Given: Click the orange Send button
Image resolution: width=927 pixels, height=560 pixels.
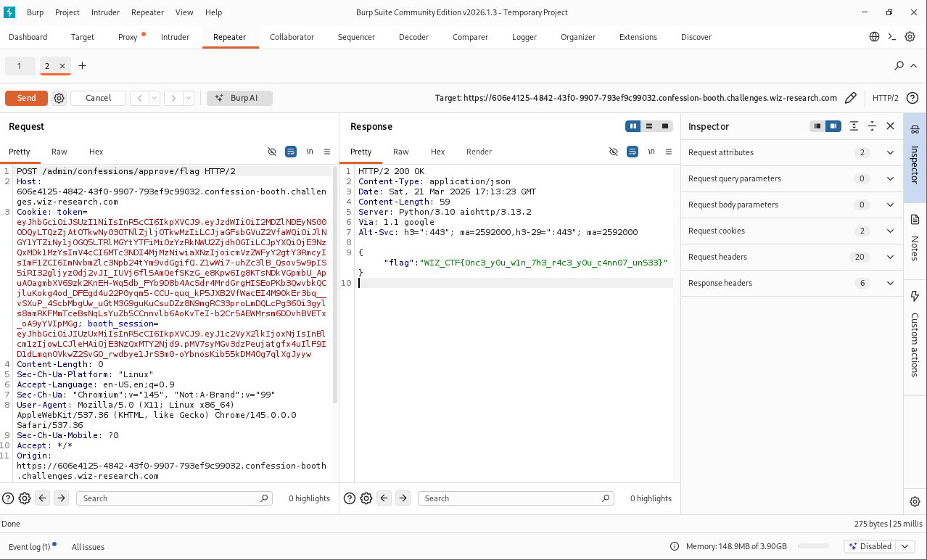Looking at the screenshot, I should (x=26, y=98).
